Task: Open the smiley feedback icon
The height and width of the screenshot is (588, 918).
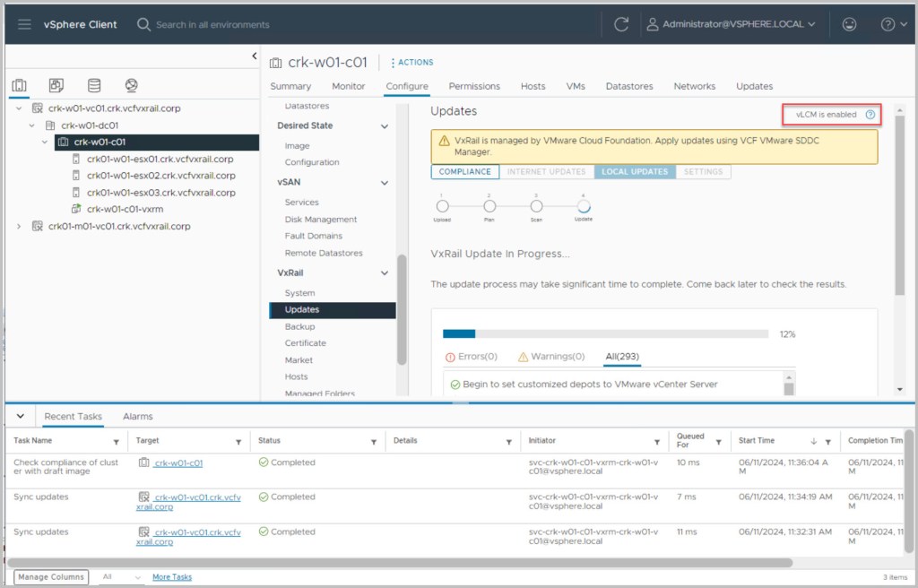Action: click(849, 24)
